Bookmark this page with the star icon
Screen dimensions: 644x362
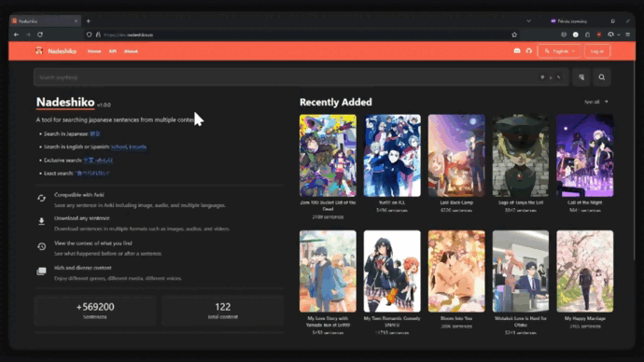514,35
